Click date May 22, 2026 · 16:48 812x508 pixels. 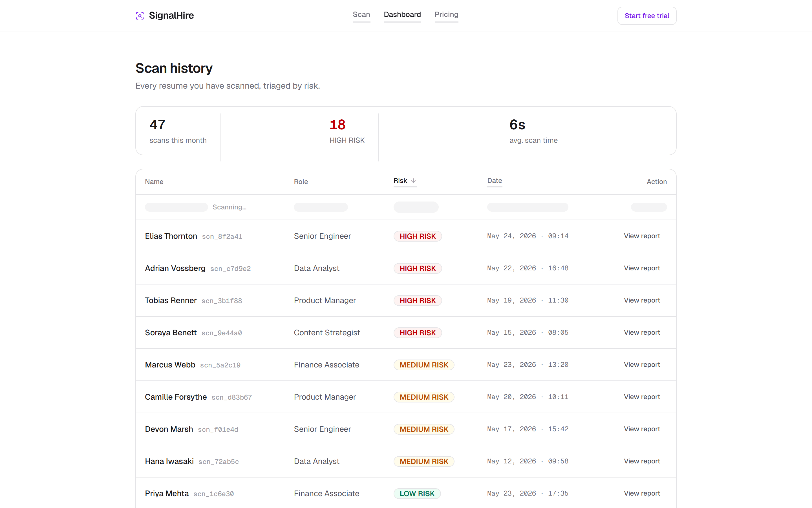click(x=528, y=268)
